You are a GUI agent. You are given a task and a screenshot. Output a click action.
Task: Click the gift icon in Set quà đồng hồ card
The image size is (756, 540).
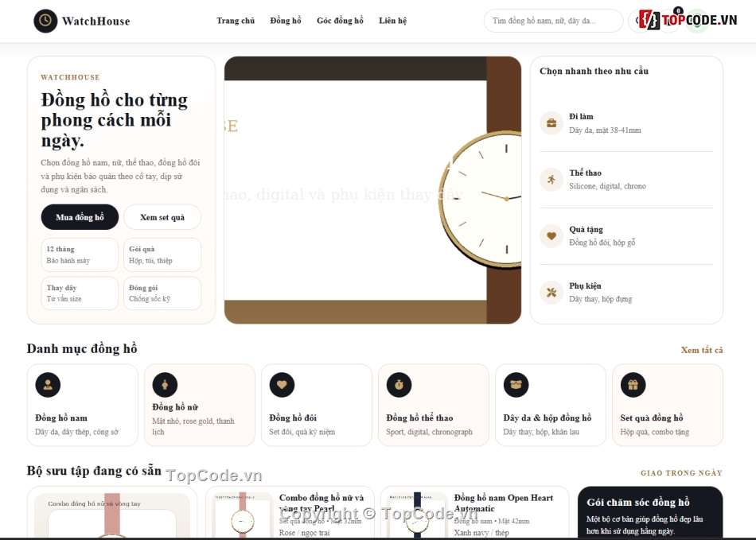633,385
